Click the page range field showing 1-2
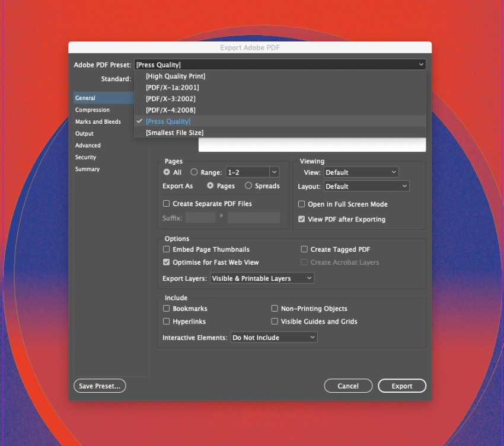The height and width of the screenshot is (446, 504). [x=247, y=172]
